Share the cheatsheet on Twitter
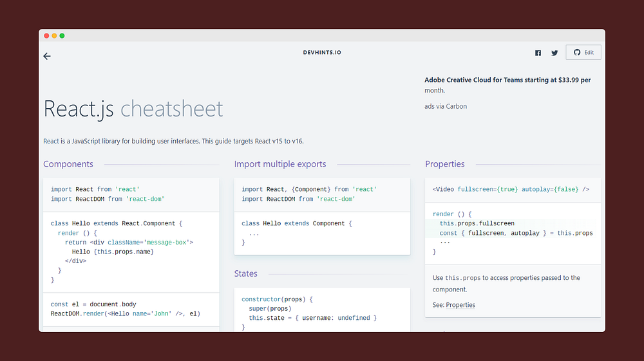This screenshot has width=644, height=361. (554, 53)
